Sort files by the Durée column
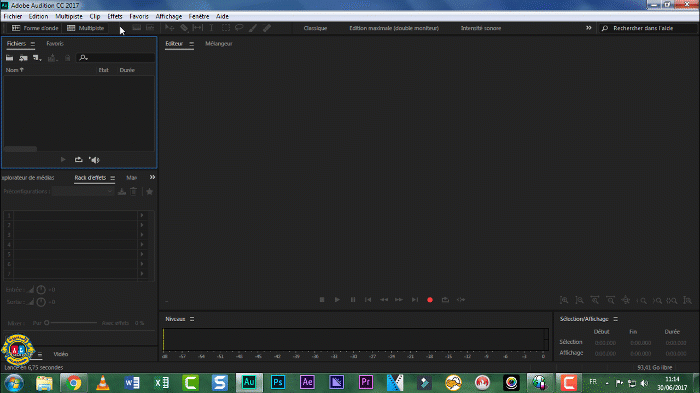Viewport: 700px width, 393px height. point(127,70)
